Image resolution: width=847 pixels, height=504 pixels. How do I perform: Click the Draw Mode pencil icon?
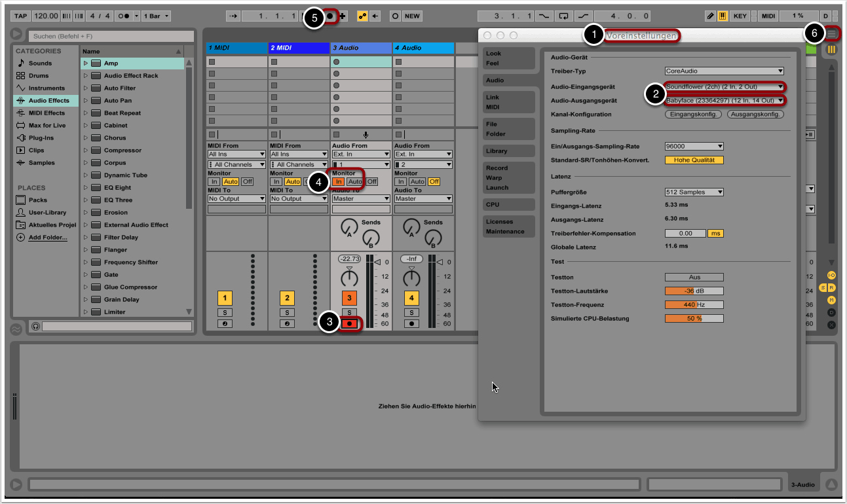711,16
